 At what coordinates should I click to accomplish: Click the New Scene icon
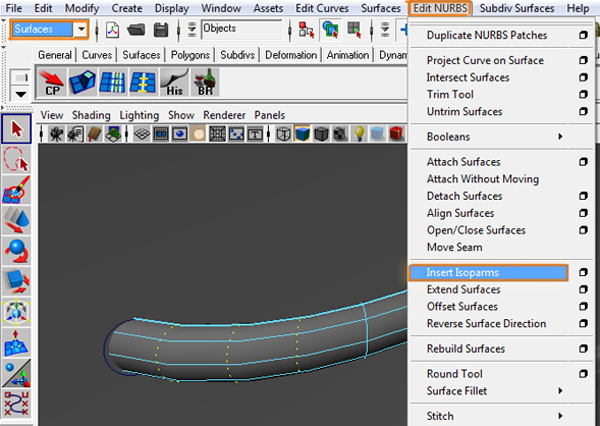coord(112,29)
